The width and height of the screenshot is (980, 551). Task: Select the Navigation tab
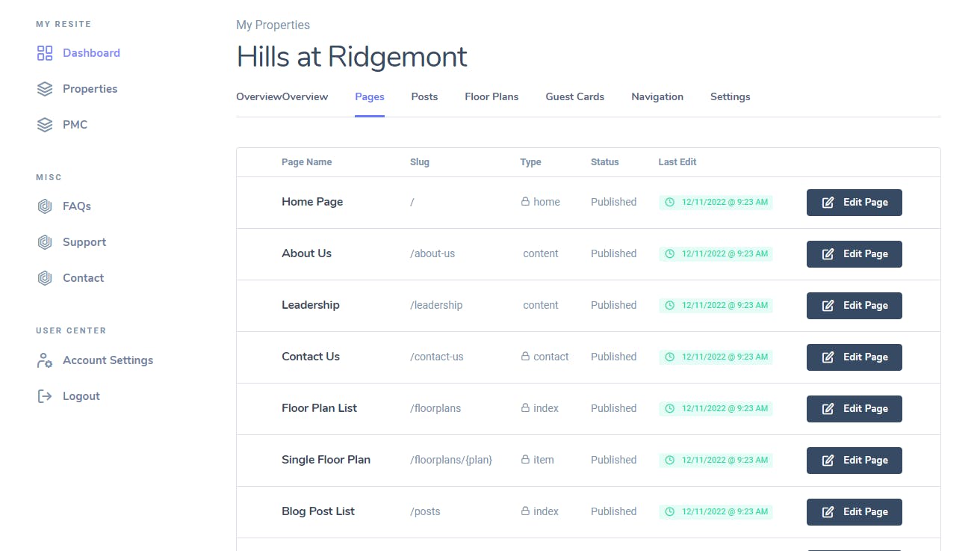tap(657, 96)
